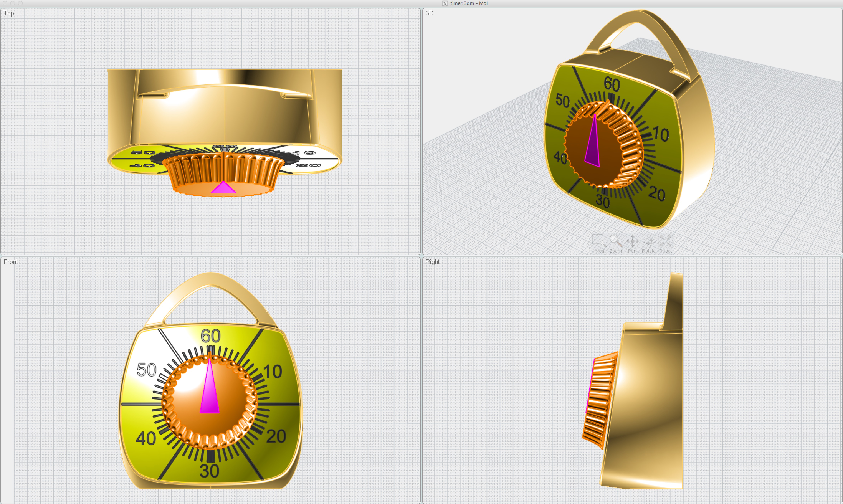Screen dimensions: 843x504
Task: Select the purple pointer in the 3D view
Action: click(x=593, y=146)
